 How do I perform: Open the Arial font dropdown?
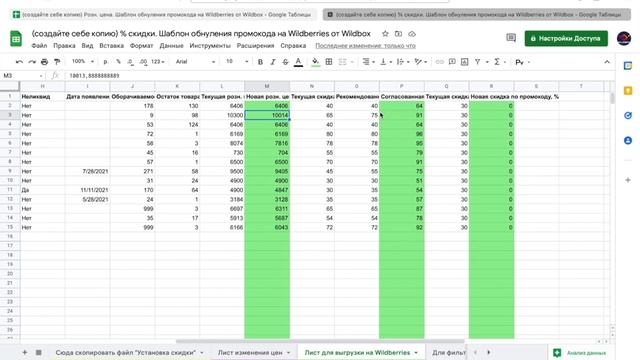(x=195, y=62)
